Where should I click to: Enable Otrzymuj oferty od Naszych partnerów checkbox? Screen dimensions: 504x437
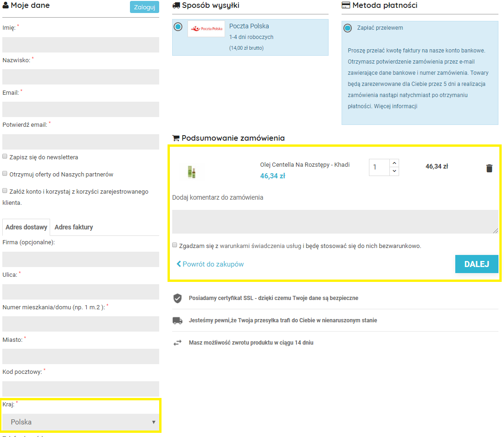tap(5, 174)
